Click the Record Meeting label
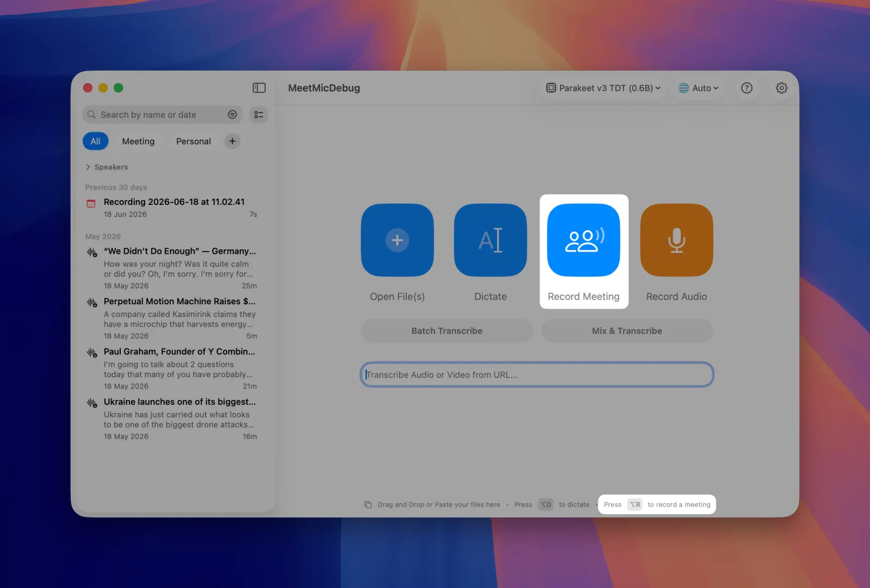870x588 pixels. coord(583,297)
